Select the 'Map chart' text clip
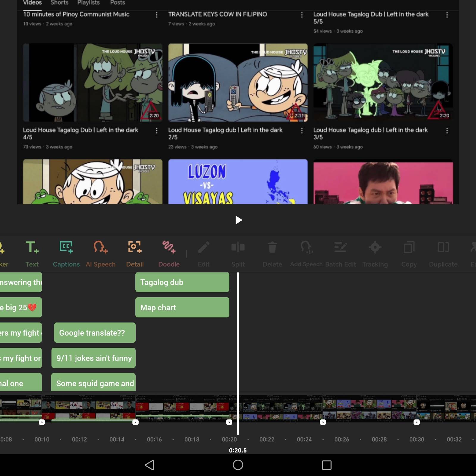Viewport: 476px width, 476px height. coord(182,307)
